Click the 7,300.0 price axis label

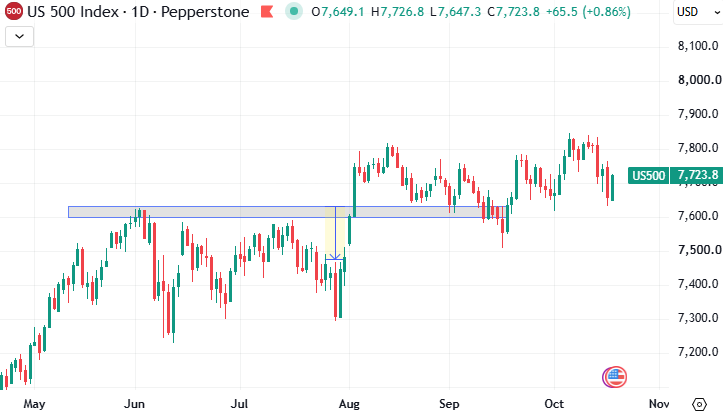698,318
